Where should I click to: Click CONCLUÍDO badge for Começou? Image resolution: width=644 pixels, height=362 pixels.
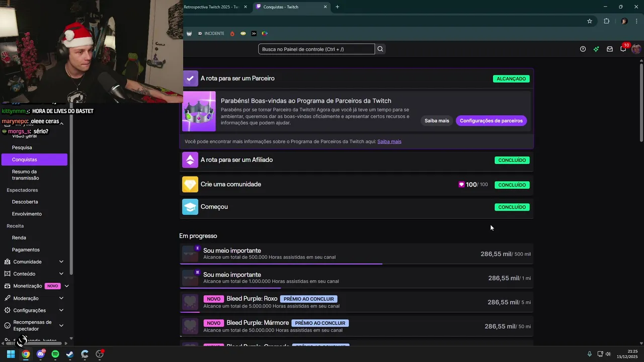tap(512, 207)
